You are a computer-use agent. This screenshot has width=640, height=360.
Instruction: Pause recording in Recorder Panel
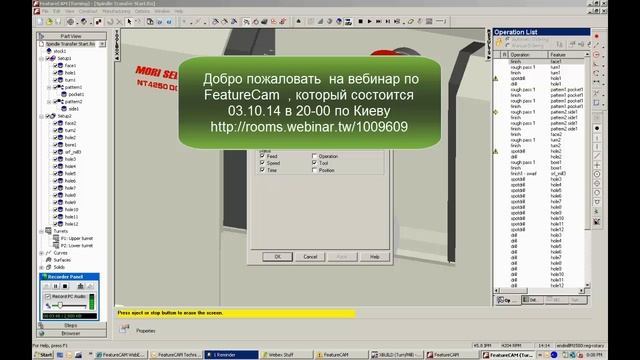pos(56,286)
